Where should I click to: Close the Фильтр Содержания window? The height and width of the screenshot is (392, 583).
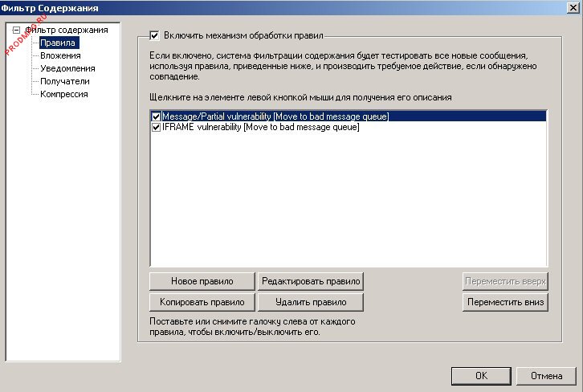pyautogui.click(x=570, y=7)
